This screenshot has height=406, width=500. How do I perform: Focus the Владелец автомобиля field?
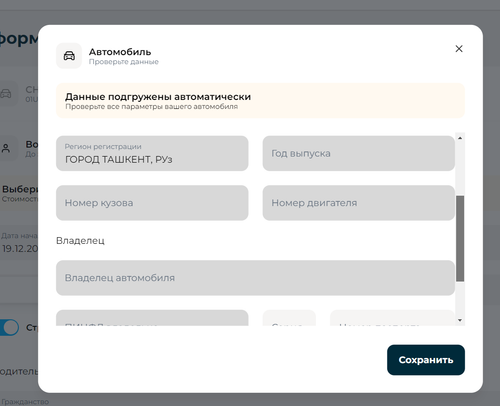point(255,278)
